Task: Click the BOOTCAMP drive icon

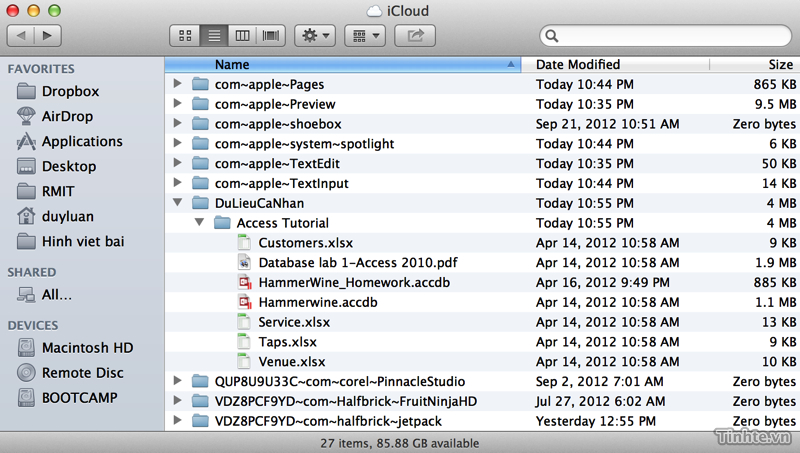Action: click(x=26, y=398)
